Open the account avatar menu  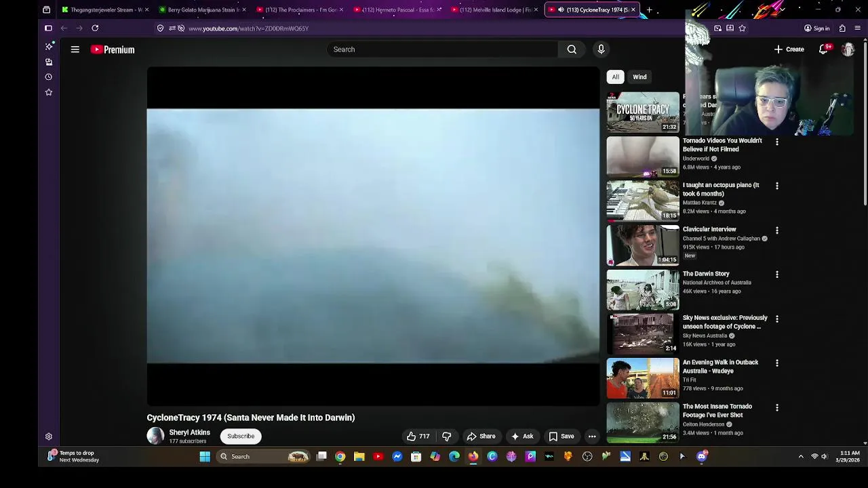pyautogui.click(x=848, y=49)
